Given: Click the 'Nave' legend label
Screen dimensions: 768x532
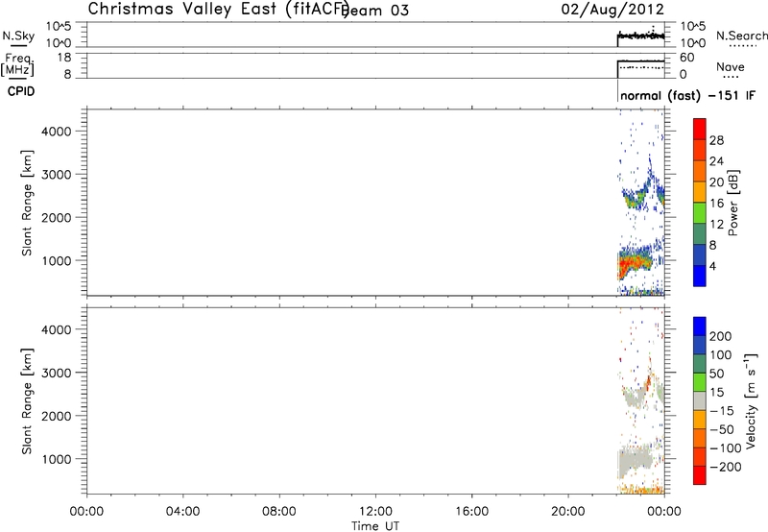Looking at the screenshot, I should (x=730, y=67).
